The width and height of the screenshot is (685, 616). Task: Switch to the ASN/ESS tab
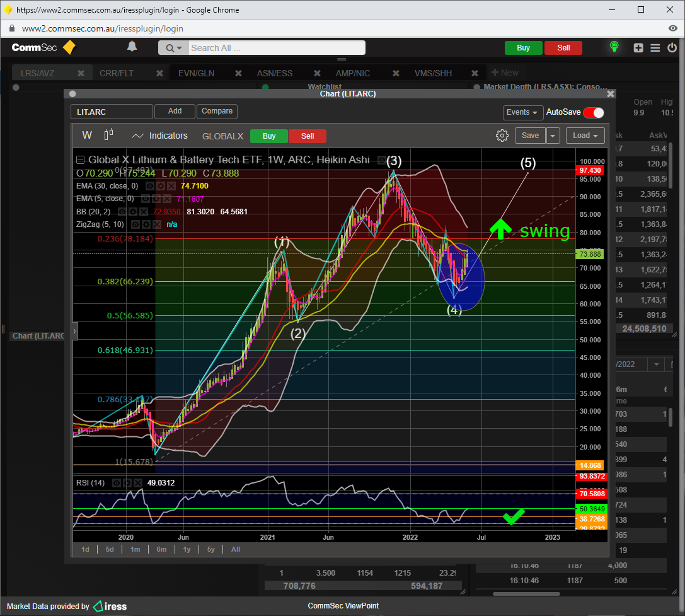tap(275, 73)
